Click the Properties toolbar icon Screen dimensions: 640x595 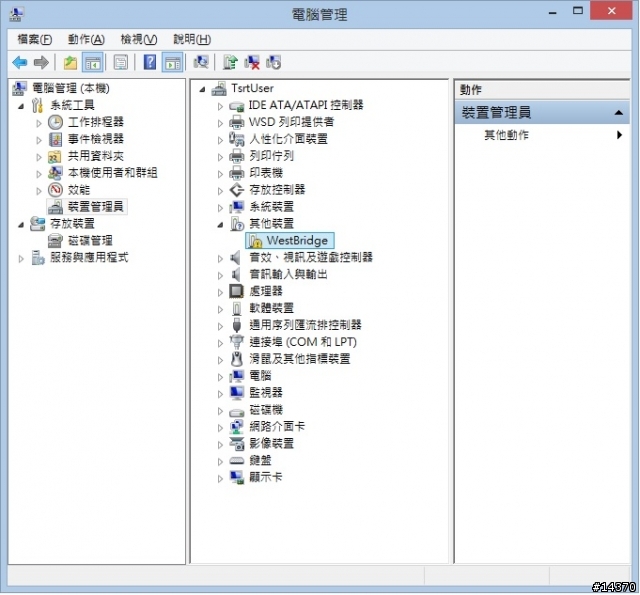(x=121, y=62)
